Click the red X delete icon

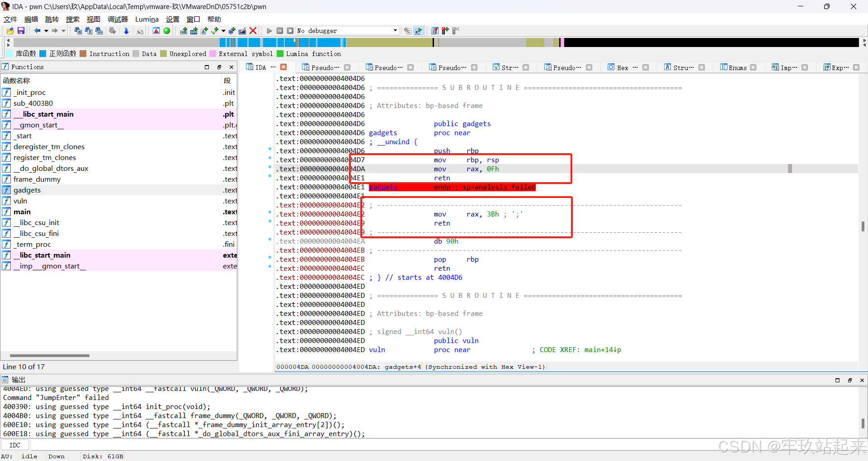(253, 31)
